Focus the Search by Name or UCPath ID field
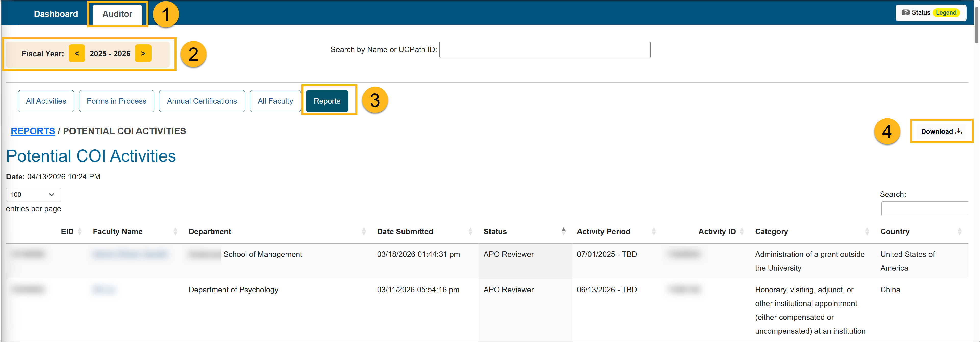This screenshot has width=980, height=342. coord(544,50)
